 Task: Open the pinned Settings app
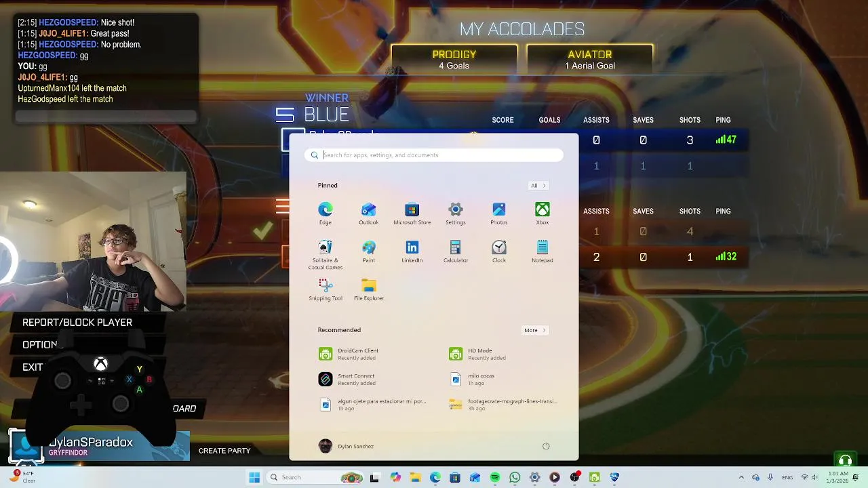[x=456, y=213]
